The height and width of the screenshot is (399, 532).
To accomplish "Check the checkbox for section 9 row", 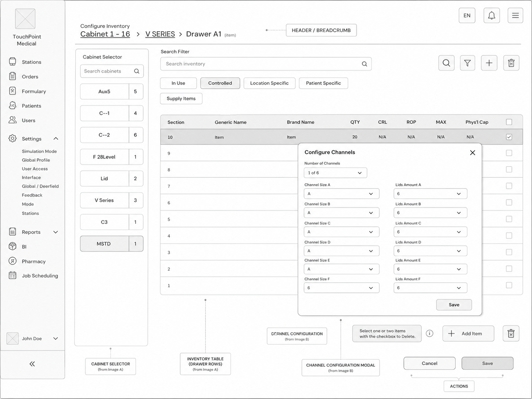I will [509, 153].
